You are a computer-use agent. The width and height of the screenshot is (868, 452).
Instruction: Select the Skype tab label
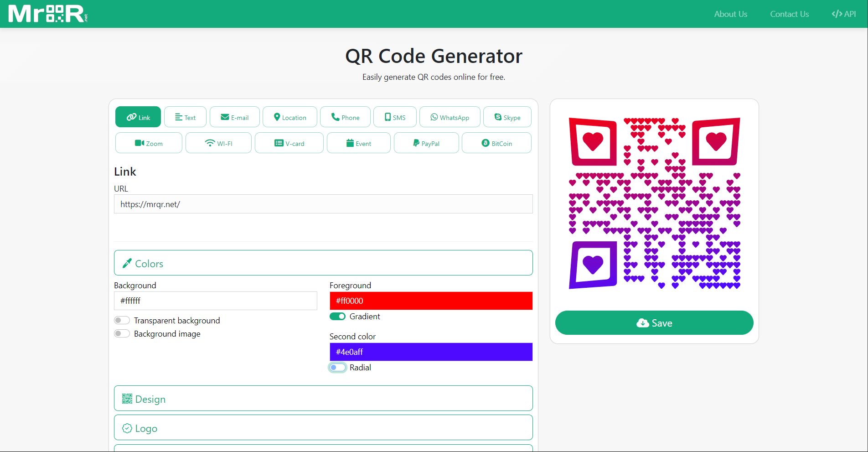(512, 118)
